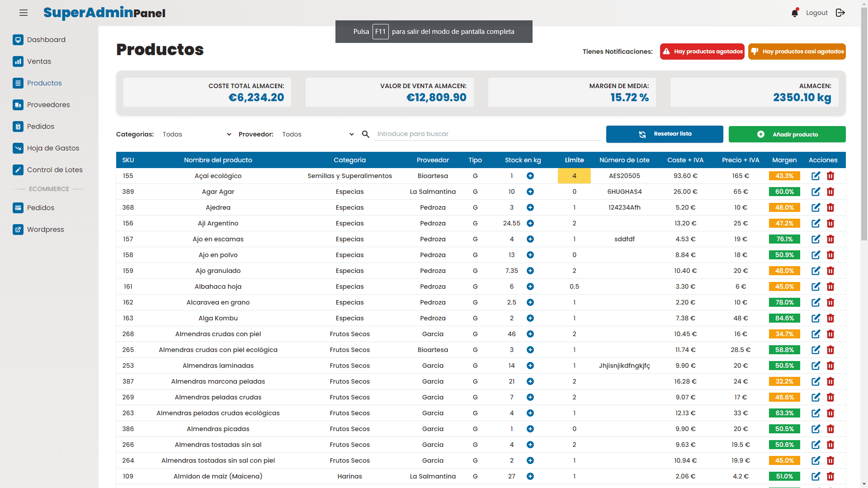Viewport: 868px width, 488px height.
Task: Open Ecommerce Pedidos item
Action: pos(40,208)
